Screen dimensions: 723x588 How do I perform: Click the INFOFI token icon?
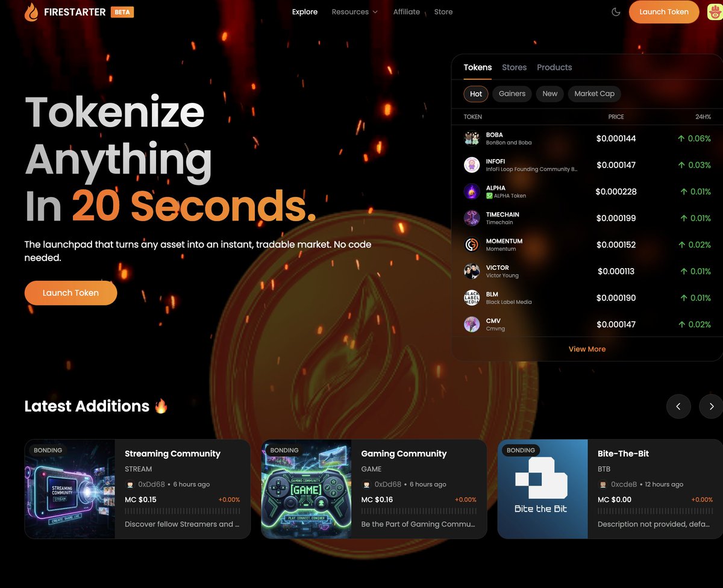472,165
